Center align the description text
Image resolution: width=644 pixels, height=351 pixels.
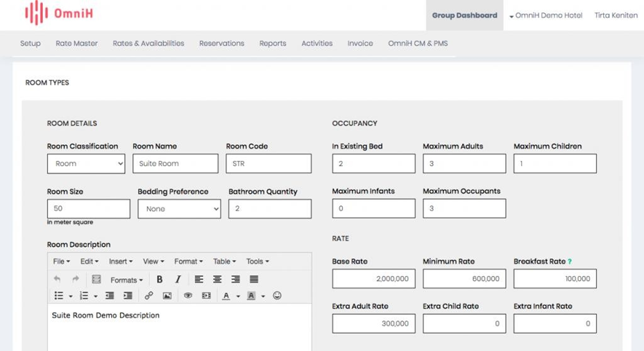point(217,279)
